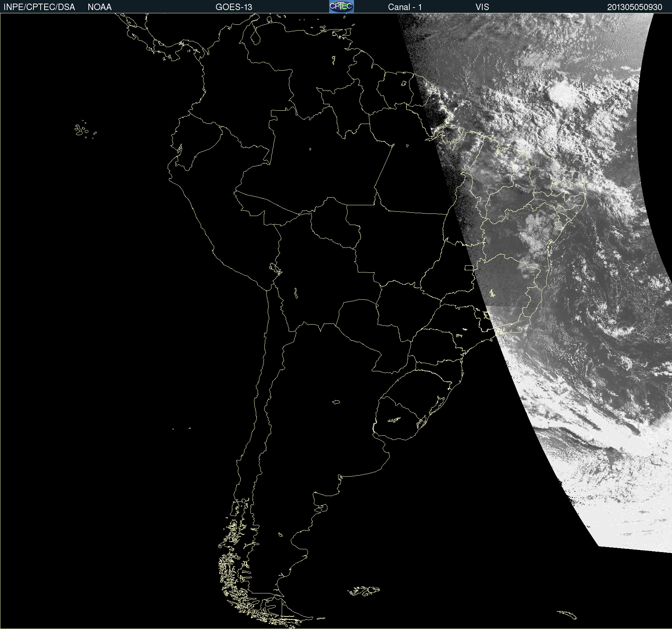
Task: Click the 201305050930 timestamp
Action: pos(635,7)
